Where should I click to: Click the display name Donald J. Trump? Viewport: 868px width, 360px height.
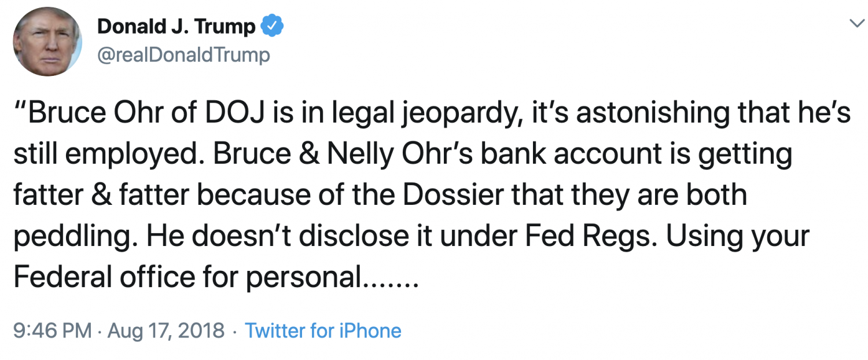point(176,27)
